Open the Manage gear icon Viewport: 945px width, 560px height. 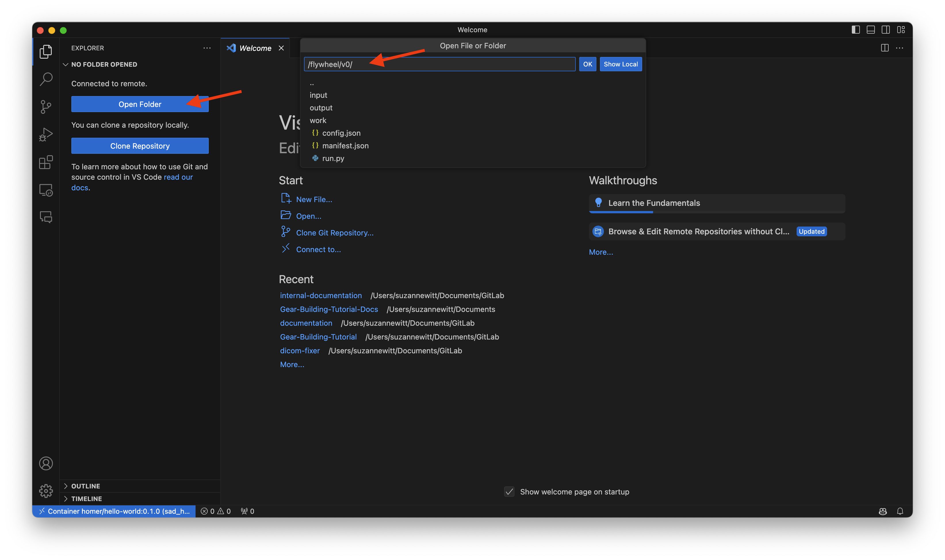[46, 491]
